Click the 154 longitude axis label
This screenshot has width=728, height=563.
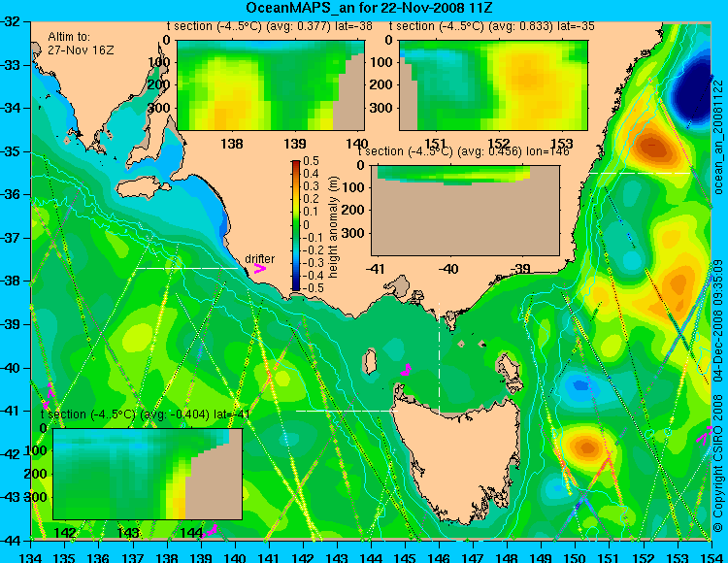click(711, 557)
